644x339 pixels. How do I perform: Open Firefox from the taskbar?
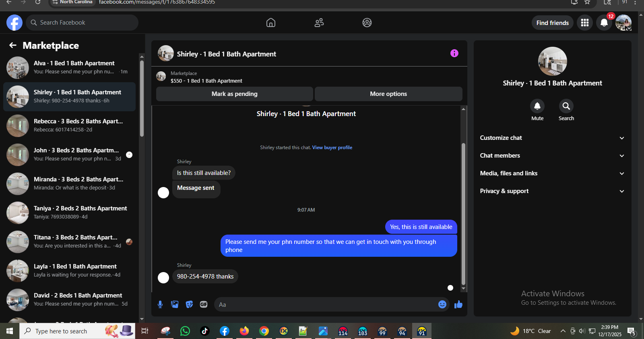tap(244, 331)
